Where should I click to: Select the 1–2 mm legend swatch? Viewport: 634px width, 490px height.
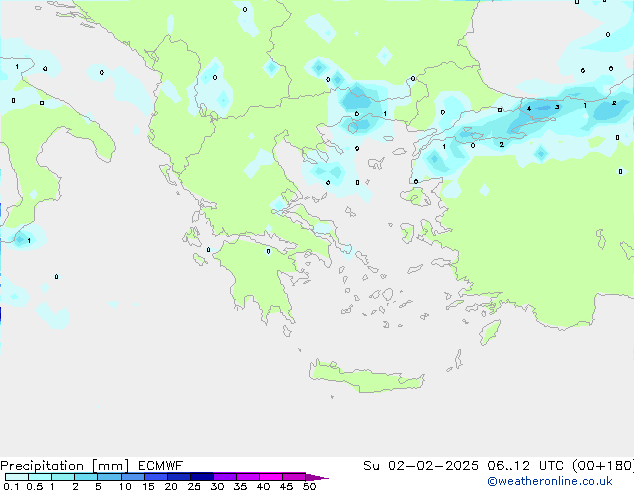click(63, 477)
